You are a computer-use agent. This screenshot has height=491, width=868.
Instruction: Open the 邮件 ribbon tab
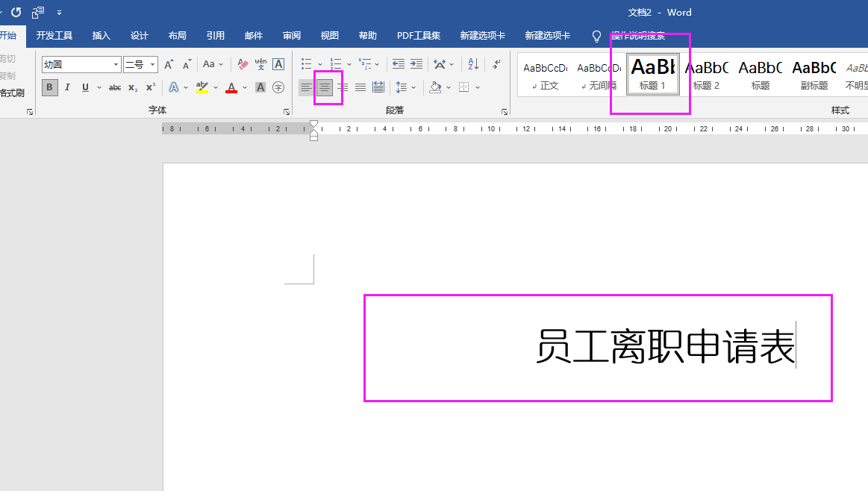[254, 35]
